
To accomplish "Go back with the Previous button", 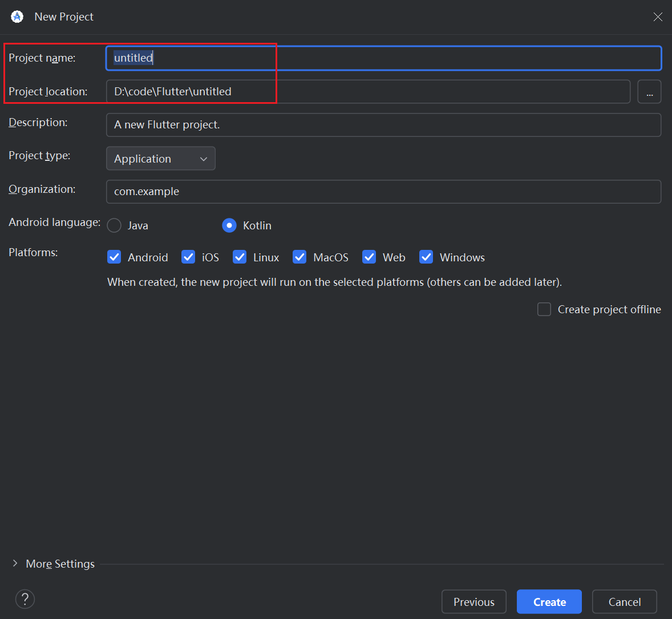I will coord(474,602).
